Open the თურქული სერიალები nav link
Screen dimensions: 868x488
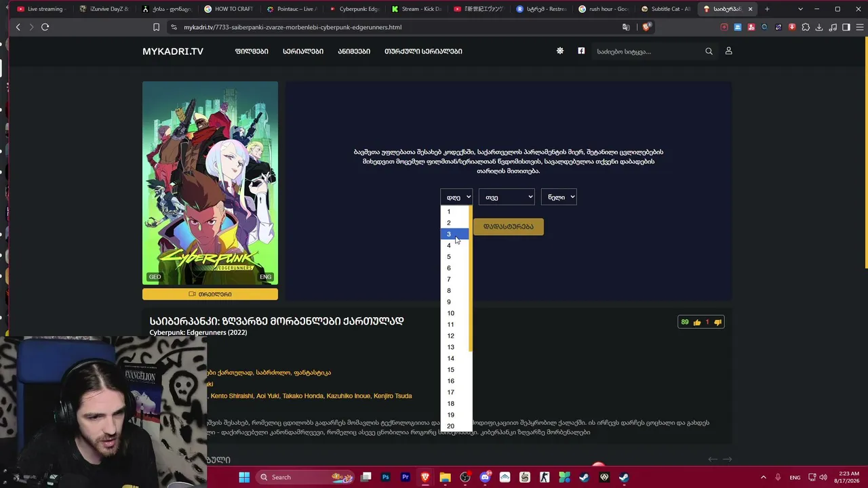point(423,52)
